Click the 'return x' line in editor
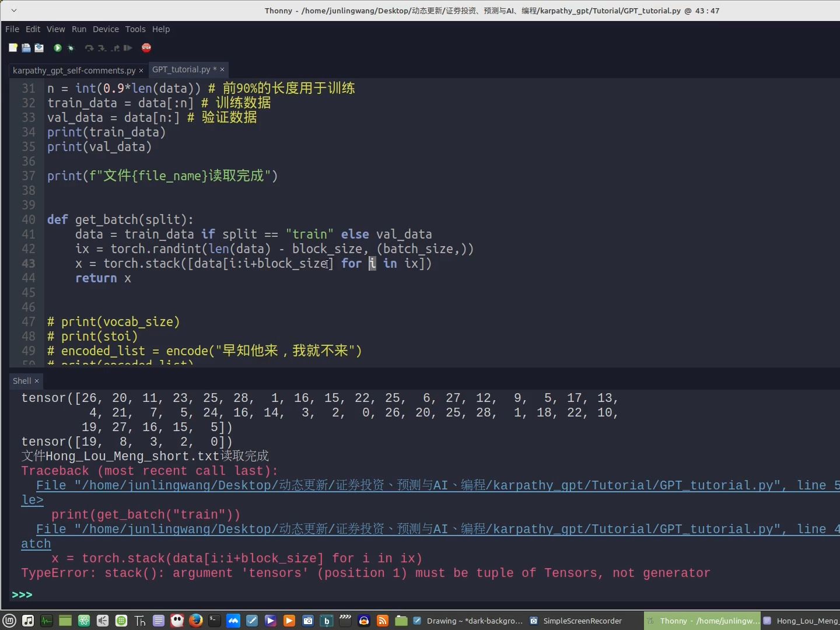Image resolution: width=840 pixels, height=630 pixels. coord(103,278)
